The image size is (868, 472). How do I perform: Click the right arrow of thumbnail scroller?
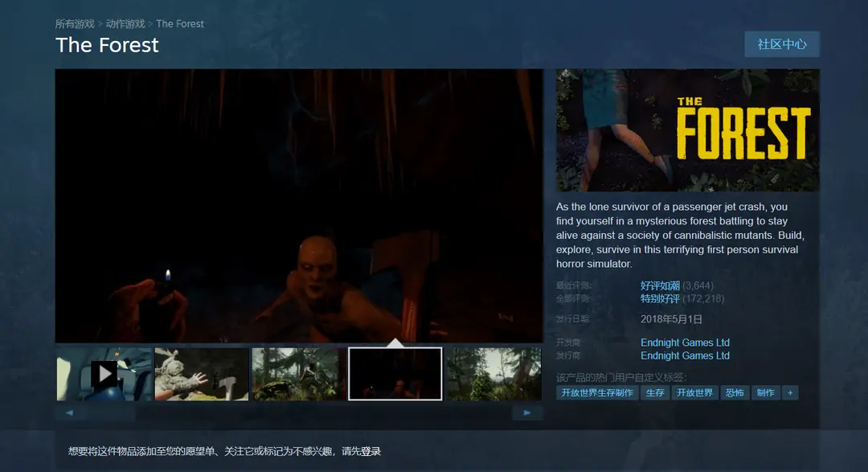pyautogui.click(x=527, y=412)
